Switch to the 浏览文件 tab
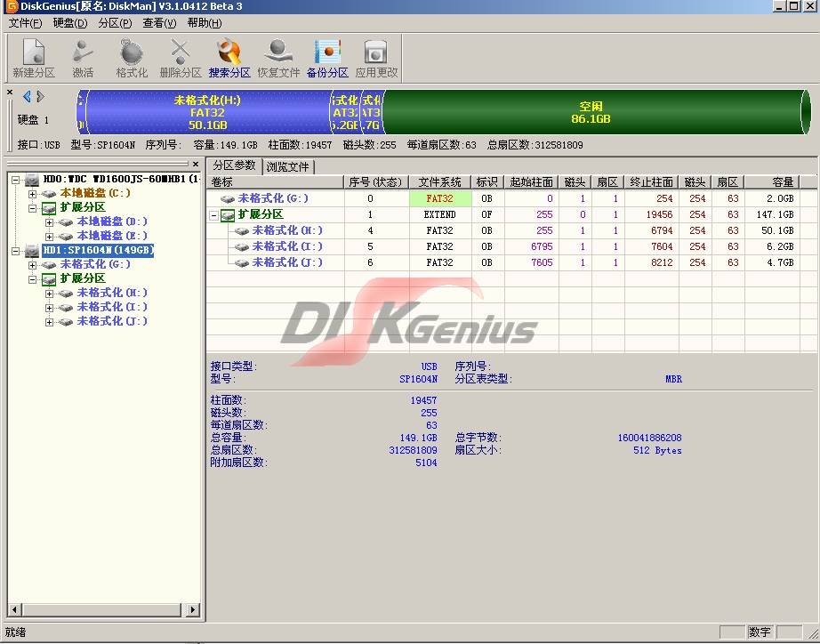The width and height of the screenshot is (820, 644). [287, 167]
